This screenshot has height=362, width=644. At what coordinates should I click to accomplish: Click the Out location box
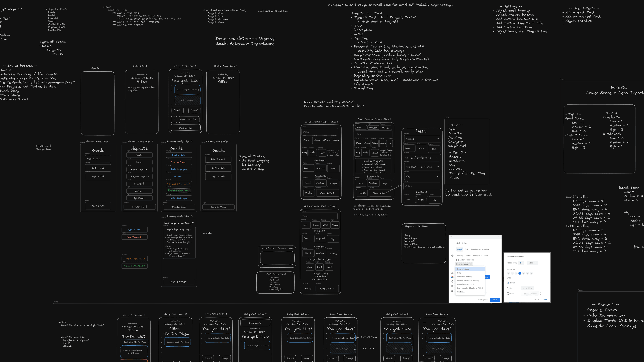click(x=434, y=149)
